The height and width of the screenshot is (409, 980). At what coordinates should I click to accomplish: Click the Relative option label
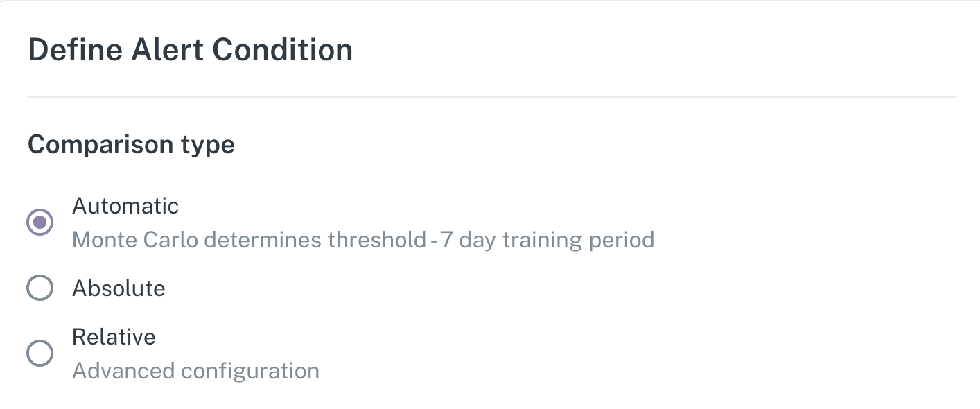(x=114, y=337)
